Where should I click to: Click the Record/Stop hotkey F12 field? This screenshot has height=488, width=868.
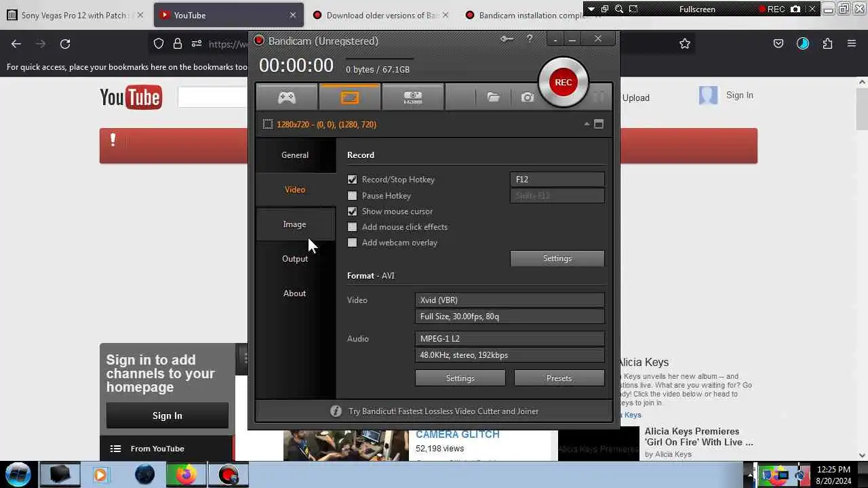(557, 180)
